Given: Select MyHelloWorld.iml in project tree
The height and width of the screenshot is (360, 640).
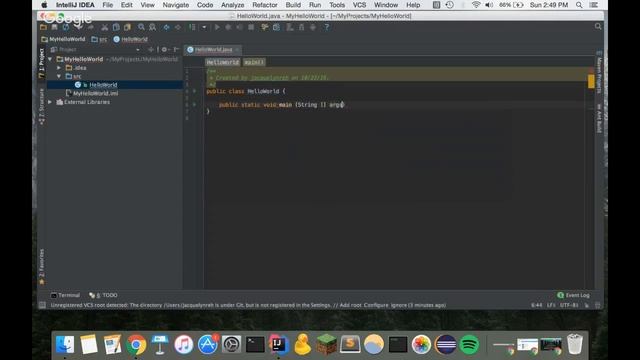Looking at the screenshot, I should pos(115,93).
